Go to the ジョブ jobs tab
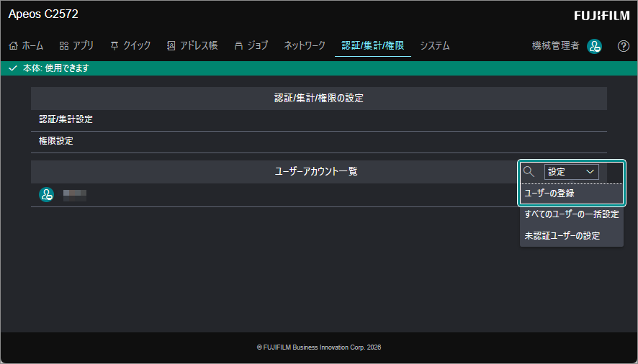Screen dimensions: 638x364 point(251,45)
